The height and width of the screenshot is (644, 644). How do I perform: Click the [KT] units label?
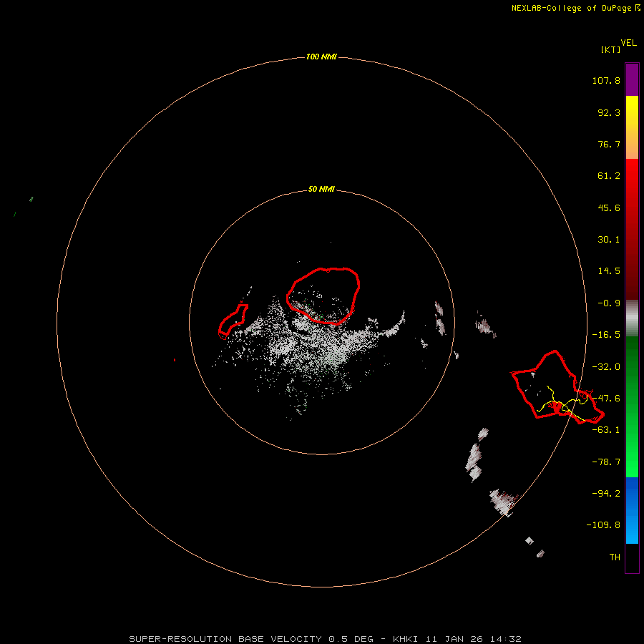pyautogui.click(x=611, y=49)
